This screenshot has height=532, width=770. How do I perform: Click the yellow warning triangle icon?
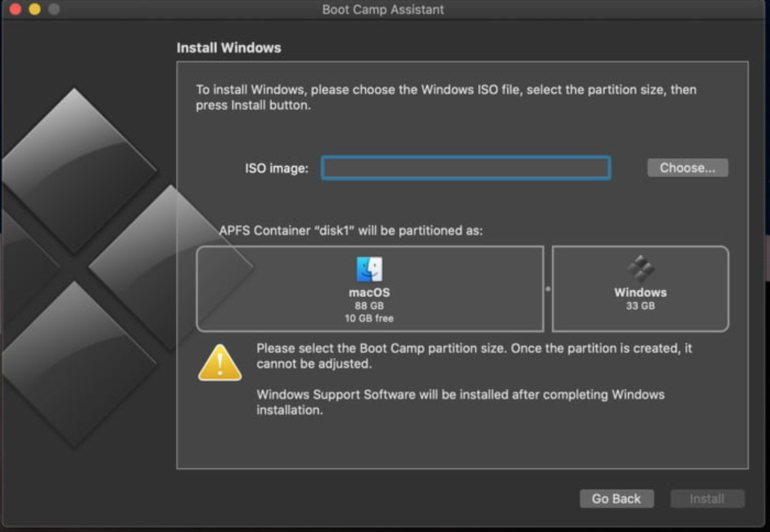(x=220, y=363)
